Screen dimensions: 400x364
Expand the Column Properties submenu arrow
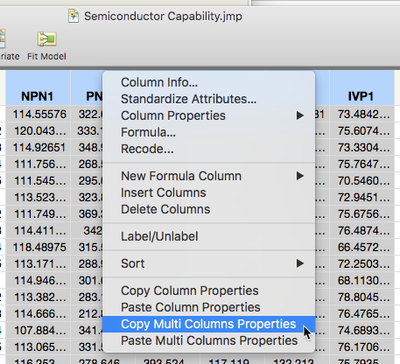(x=300, y=116)
